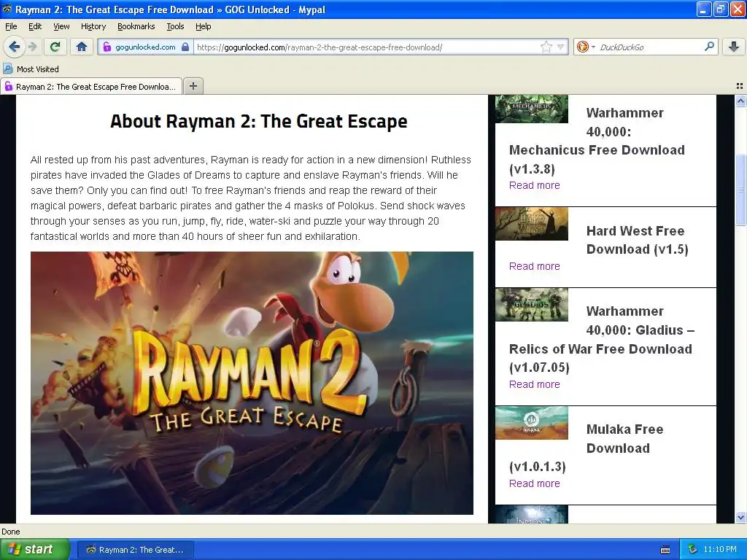Click the Done status bar text
Viewport: 747px width, 560px height.
coord(10,532)
